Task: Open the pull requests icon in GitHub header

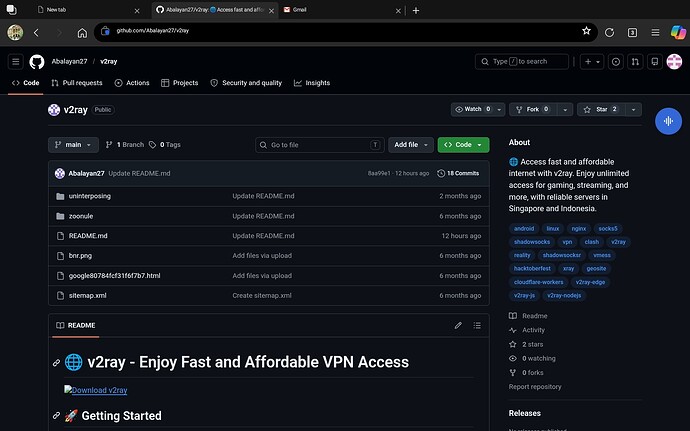Action: (x=635, y=62)
